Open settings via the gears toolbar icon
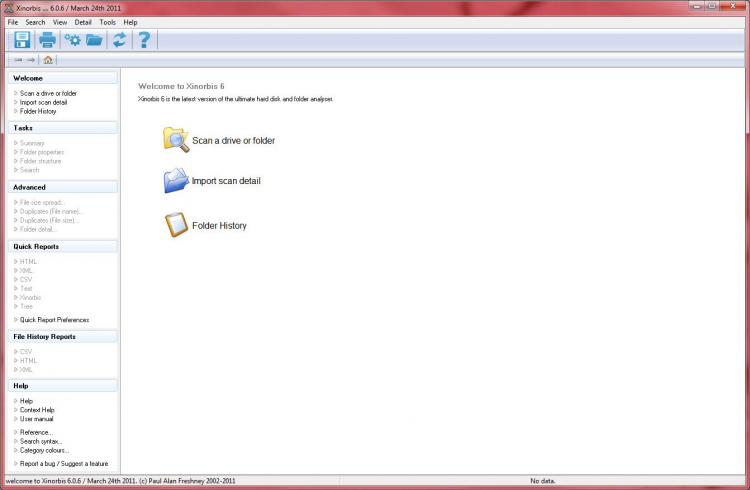Screen dimensions: 750x490 point(73,40)
